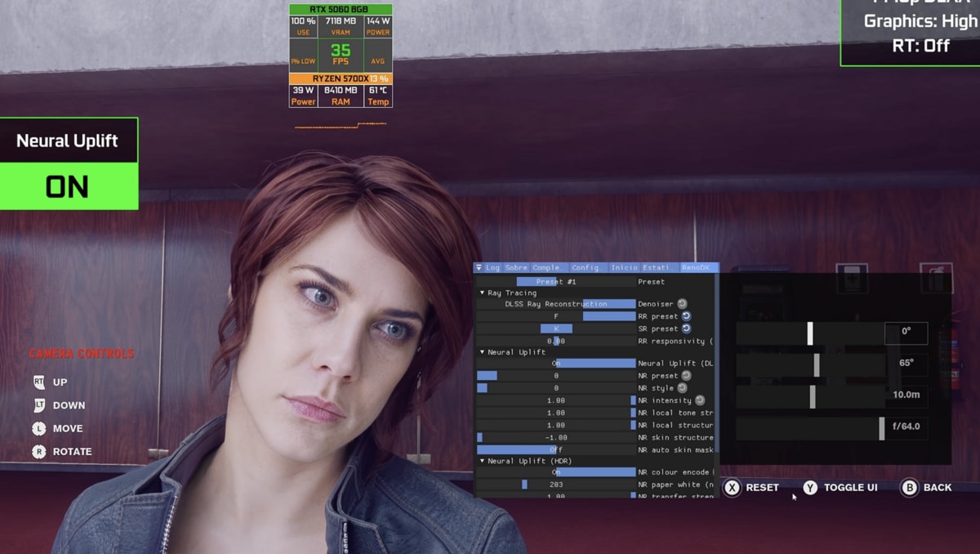Click the 35 FPS counter in the overlay
Viewport: 980px width, 554px height.
point(341,55)
